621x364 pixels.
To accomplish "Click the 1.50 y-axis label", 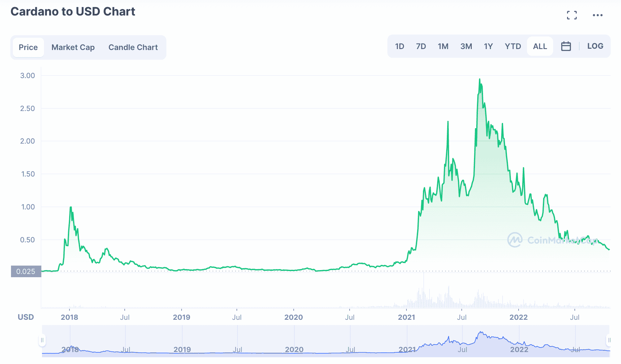I will click(28, 174).
